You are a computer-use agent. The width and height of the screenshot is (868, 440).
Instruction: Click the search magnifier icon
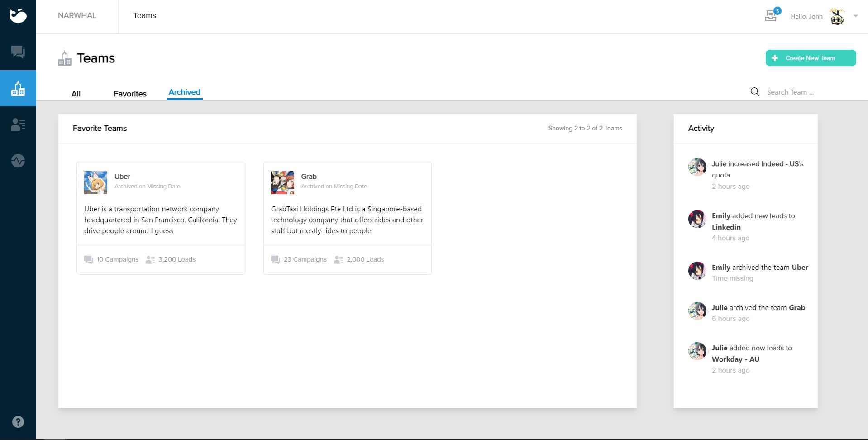point(755,92)
